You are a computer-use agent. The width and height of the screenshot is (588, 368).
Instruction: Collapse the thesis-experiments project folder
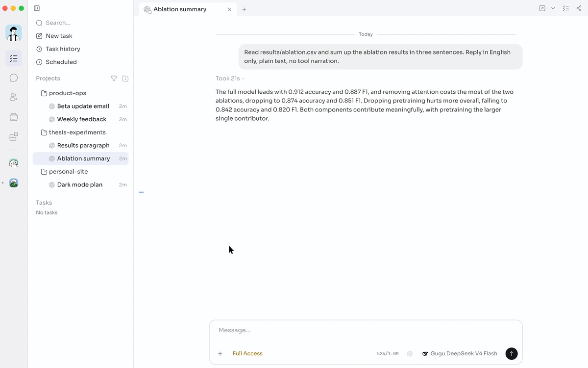tap(81, 132)
